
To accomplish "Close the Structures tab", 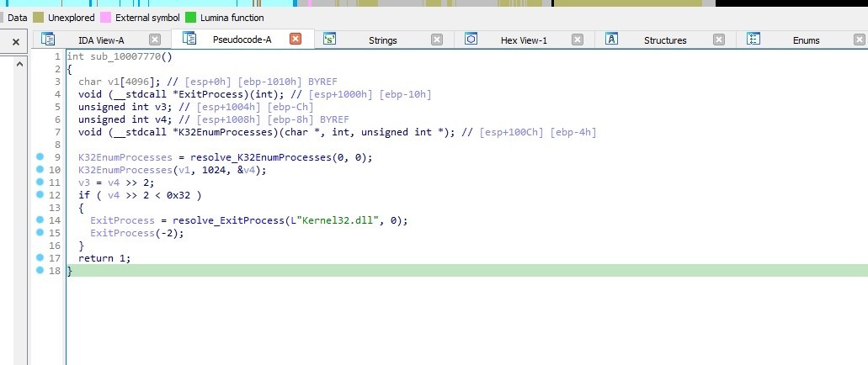I will [x=718, y=40].
